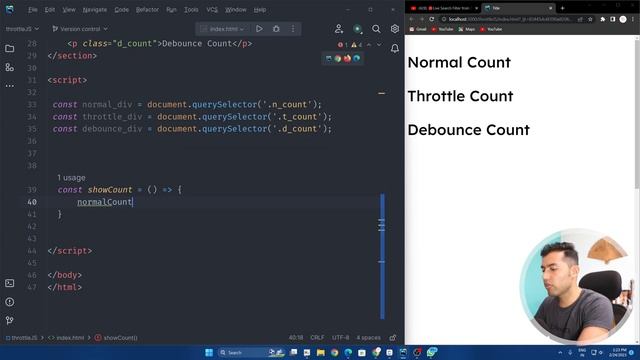Place cursor after normalCount on line 40
Image resolution: width=640 pixels, height=360 pixels.
pos(133,202)
